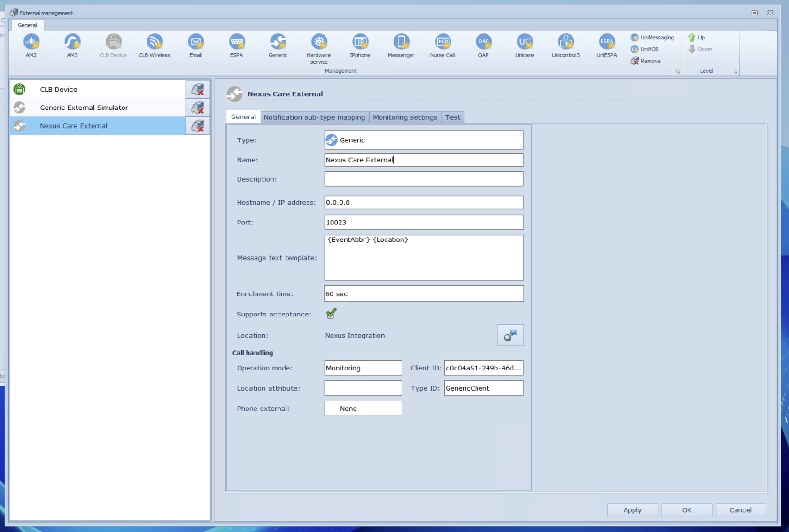Screen dimensions: 789x532
Task: Apply the current external settings
Action: 632,510
